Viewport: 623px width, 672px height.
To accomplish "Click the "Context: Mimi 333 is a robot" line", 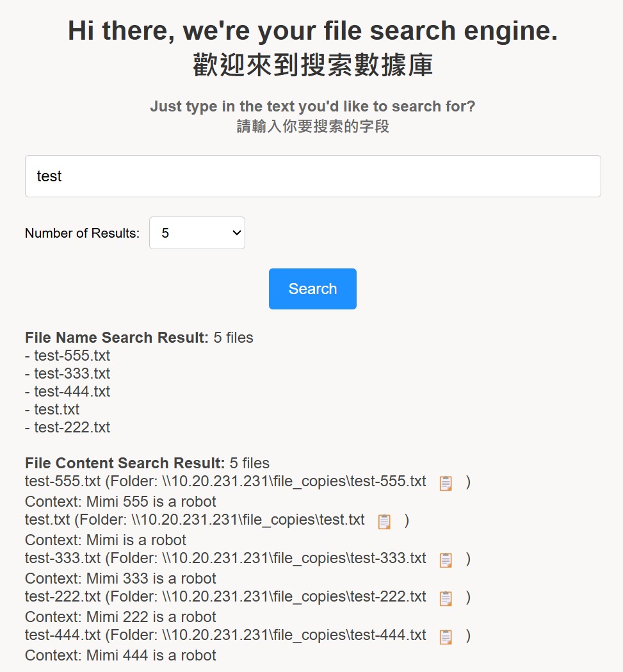I will pyautogui.click(x=120, y=578).
